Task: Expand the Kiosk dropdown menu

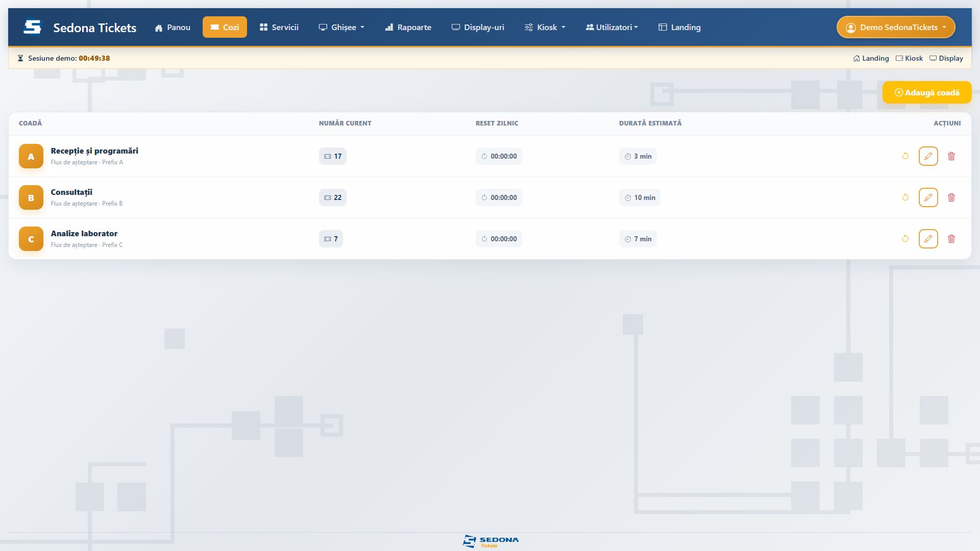Action: point(545,28)
